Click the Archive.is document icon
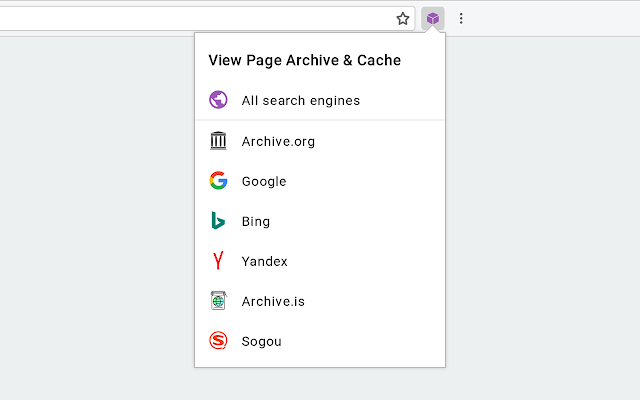This screenshot has height=400, width=640. point(218,300)
